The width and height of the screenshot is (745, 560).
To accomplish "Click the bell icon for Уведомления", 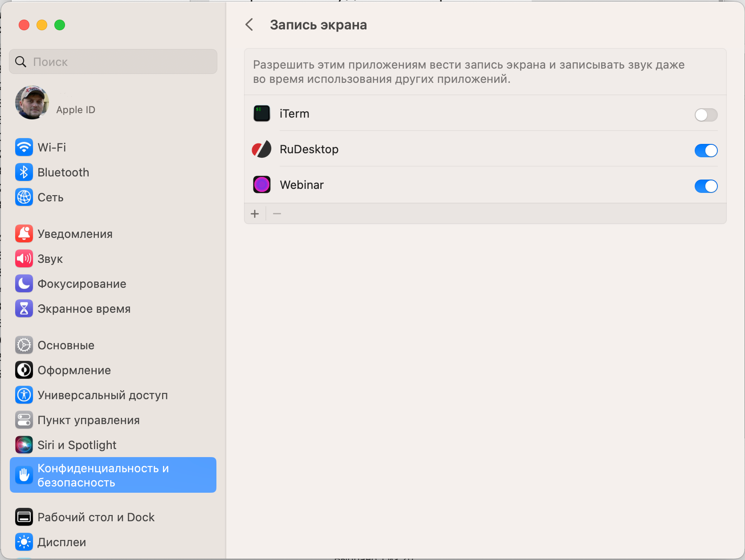I will pos(24,233).
